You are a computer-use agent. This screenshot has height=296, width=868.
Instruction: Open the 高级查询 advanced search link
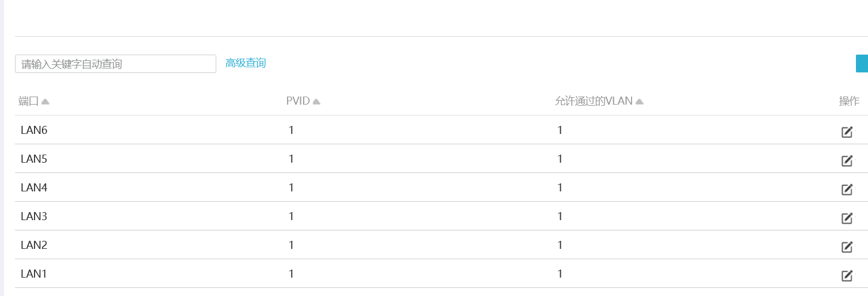click(246, 63)
